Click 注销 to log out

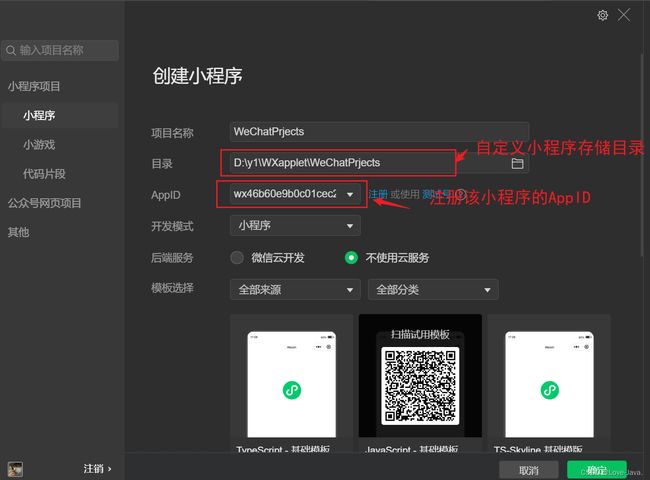click(x=97, y=469)
